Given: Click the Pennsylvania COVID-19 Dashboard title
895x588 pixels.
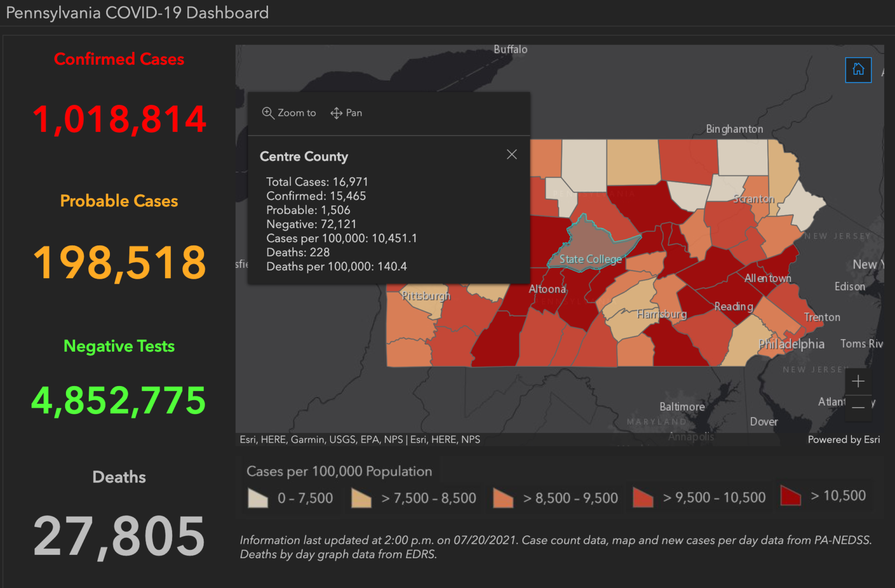Looking at the screenshot, I should [136, 13].
